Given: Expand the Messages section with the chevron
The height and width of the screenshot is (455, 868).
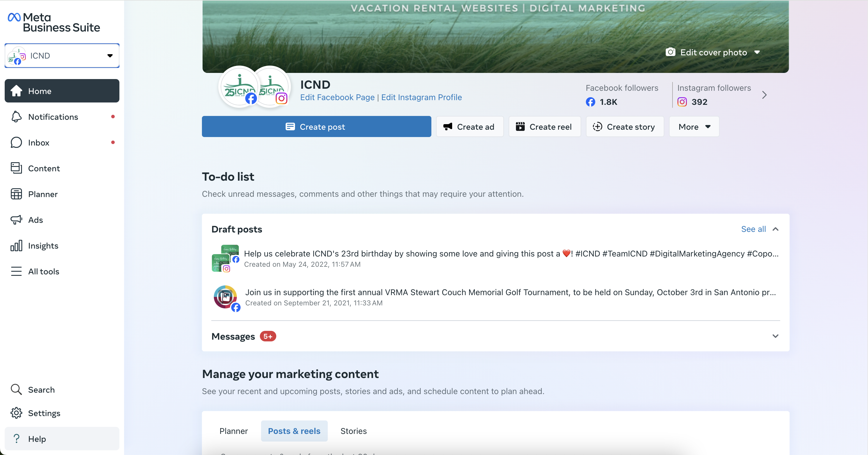Looking at the screenshot, I should (x=775, y=336).
